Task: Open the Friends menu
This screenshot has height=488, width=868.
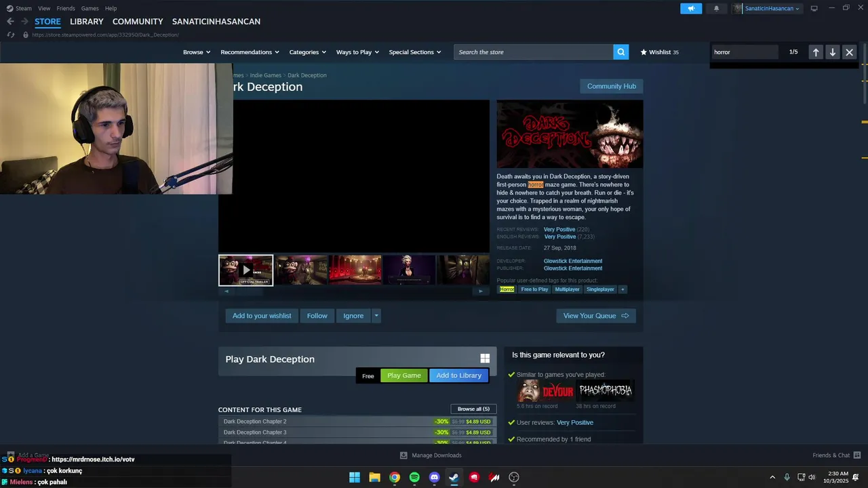Action: [66, 8]
